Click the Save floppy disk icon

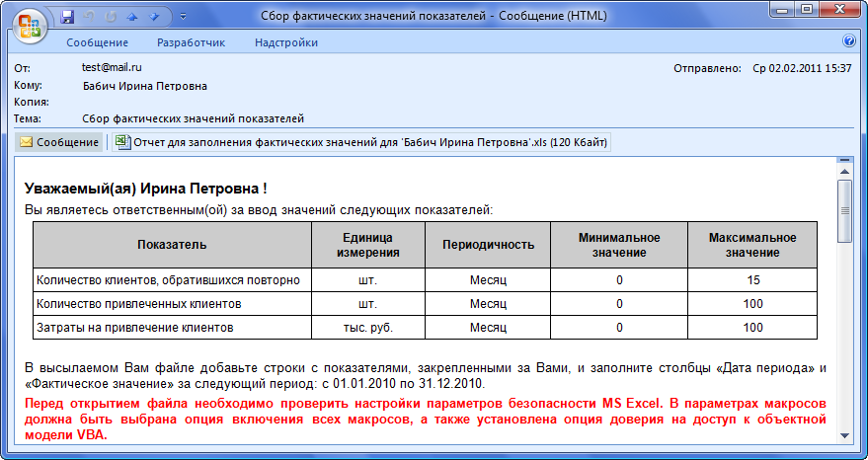[67, 17]
